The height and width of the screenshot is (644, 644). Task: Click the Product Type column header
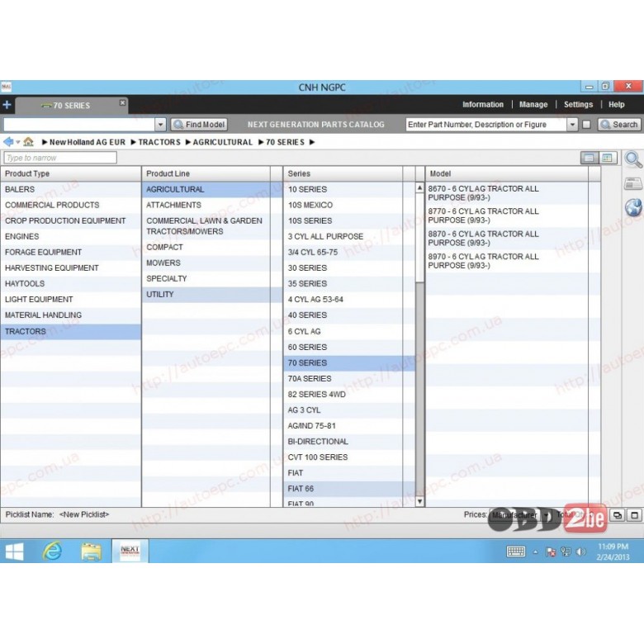pos(71,173)
